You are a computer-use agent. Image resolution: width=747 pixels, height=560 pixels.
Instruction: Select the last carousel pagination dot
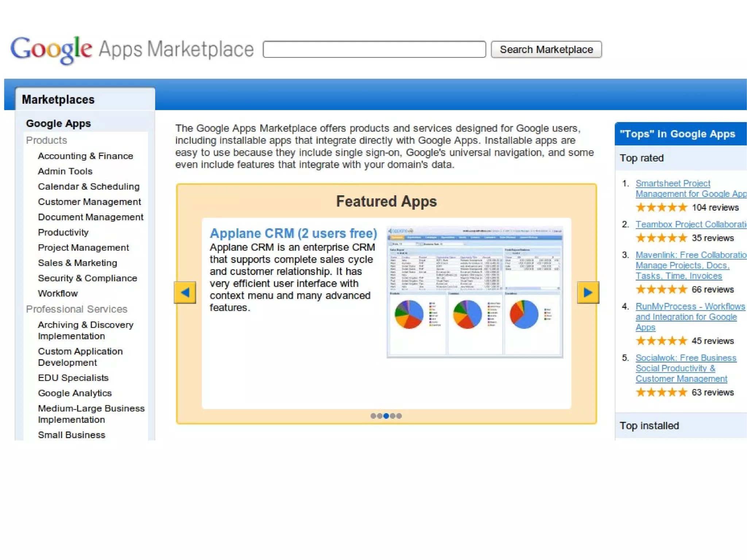[x=399, y=416]
